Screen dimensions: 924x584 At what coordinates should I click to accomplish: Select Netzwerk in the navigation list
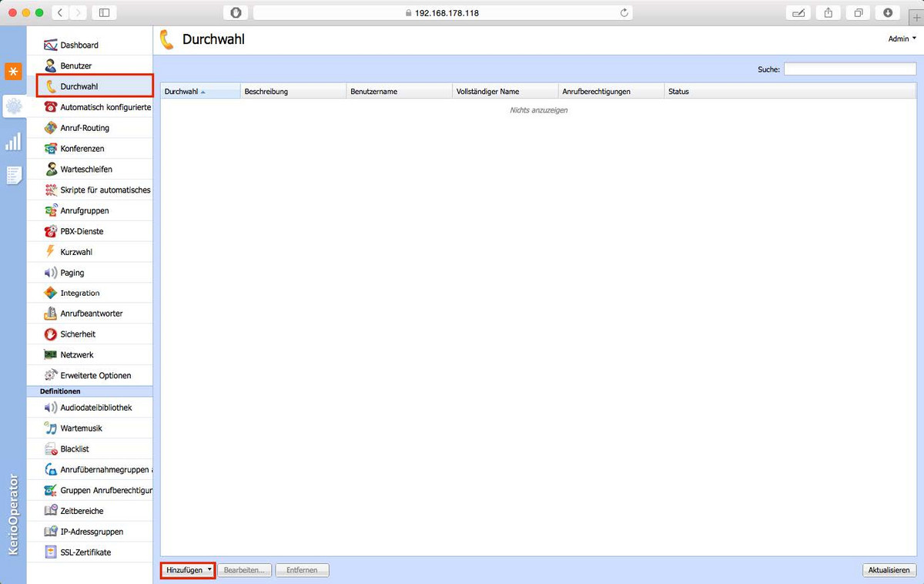[x=77, y=355]
